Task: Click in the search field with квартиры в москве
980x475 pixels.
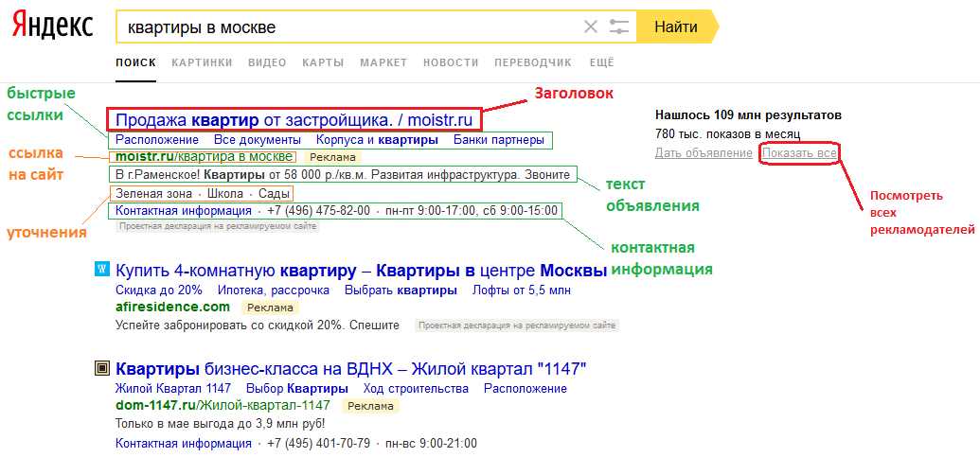Action: point(341,27)
